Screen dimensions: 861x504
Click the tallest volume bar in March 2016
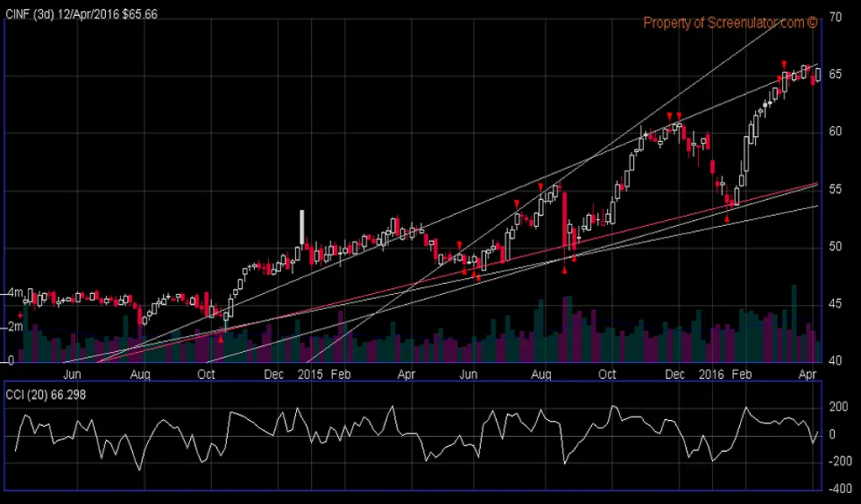click(794, 323)
